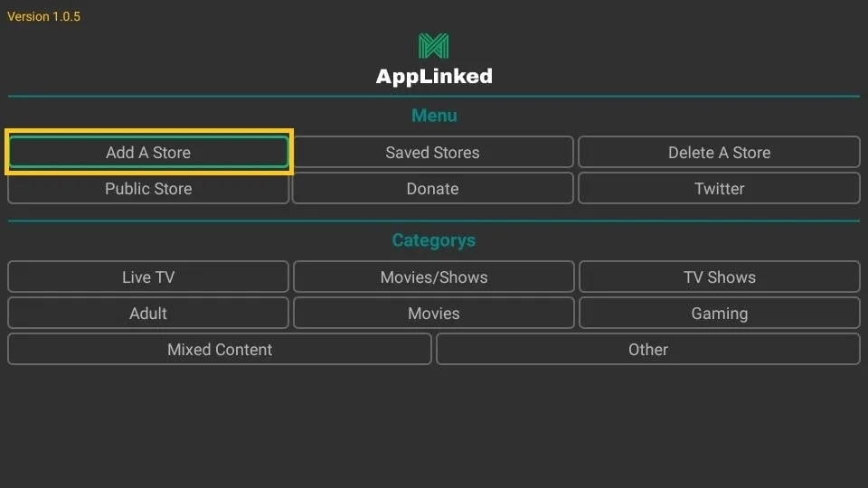Click the Menu section heading

coord(434,115)
